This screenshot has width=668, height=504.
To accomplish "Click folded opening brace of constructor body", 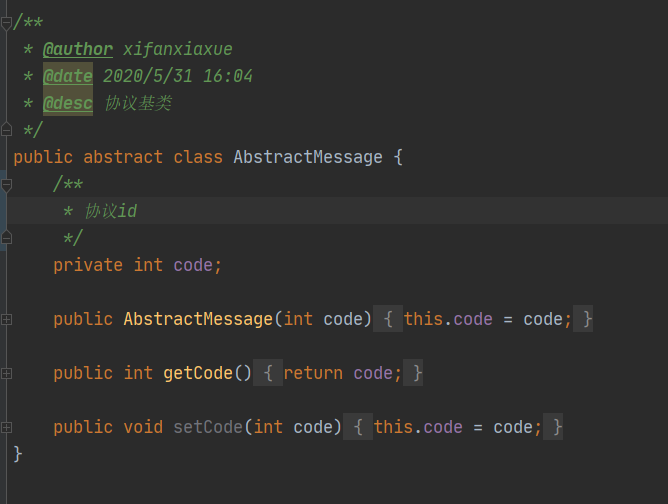I will tap(387, 319).
